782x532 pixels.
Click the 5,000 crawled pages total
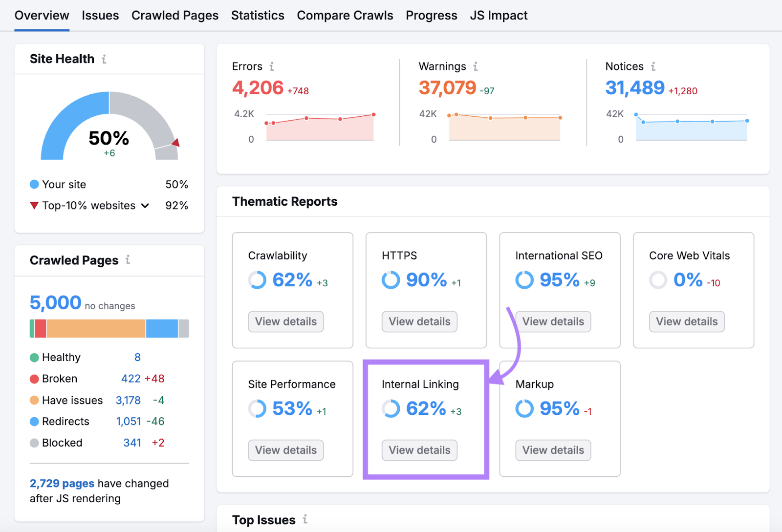coord(55,303)
